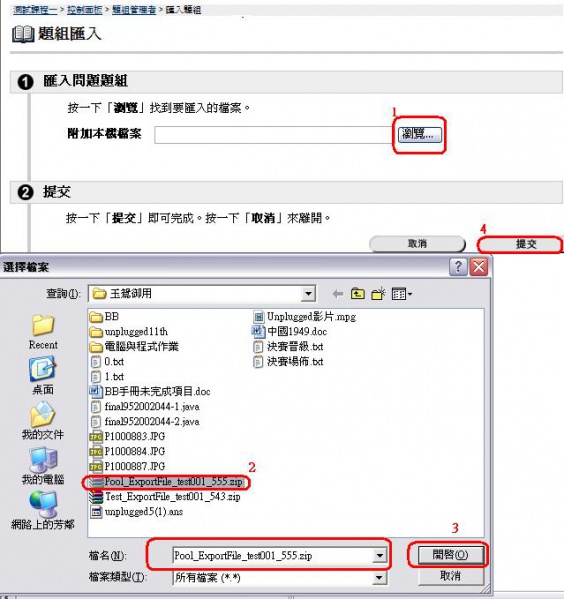Open the 桌面 desktop shortcut
564x599 pixels.
pos(43,375)
